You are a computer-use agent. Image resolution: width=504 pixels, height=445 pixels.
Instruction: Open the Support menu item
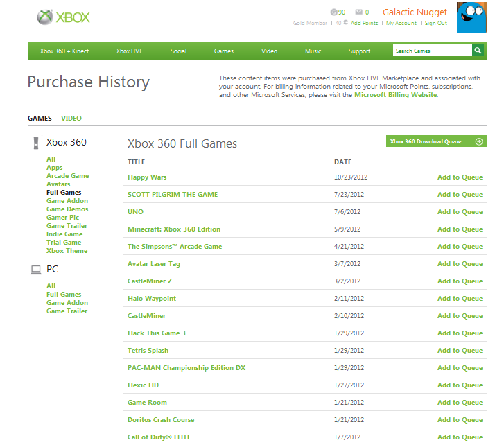(x=359, y=51)
